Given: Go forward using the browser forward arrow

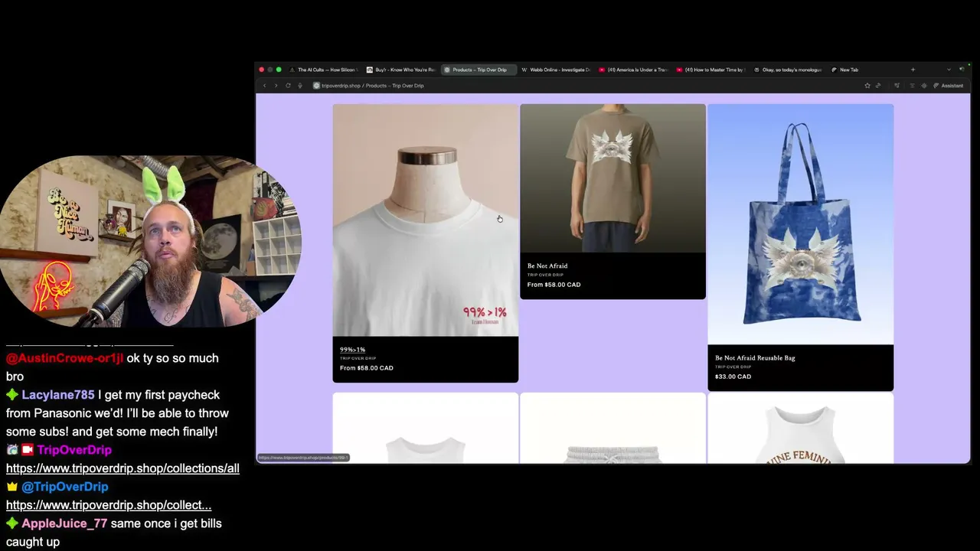Looking at the screenshot, I should [x=276, y=86].
